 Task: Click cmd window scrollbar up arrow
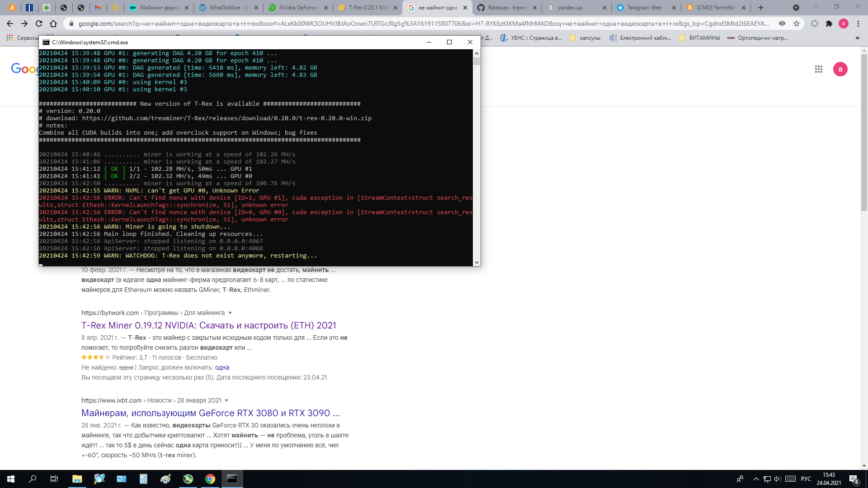[x=476, y=53]
